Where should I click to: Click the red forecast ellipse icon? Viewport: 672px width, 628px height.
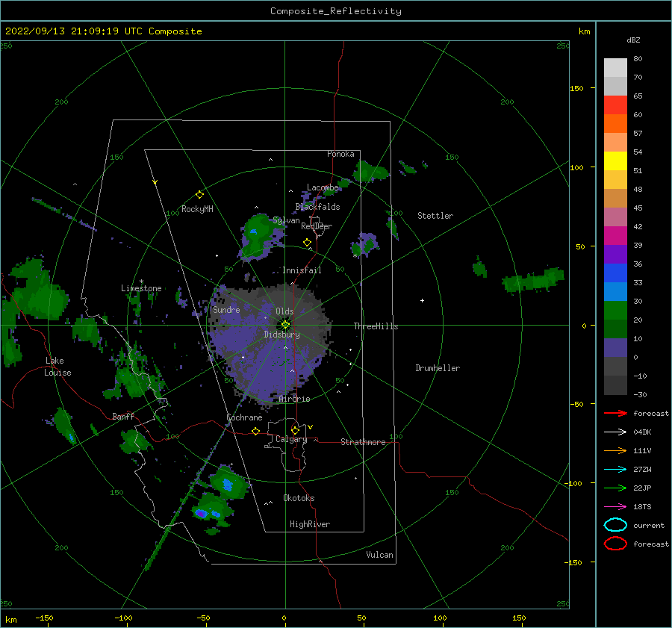click(x=615, y=544)
